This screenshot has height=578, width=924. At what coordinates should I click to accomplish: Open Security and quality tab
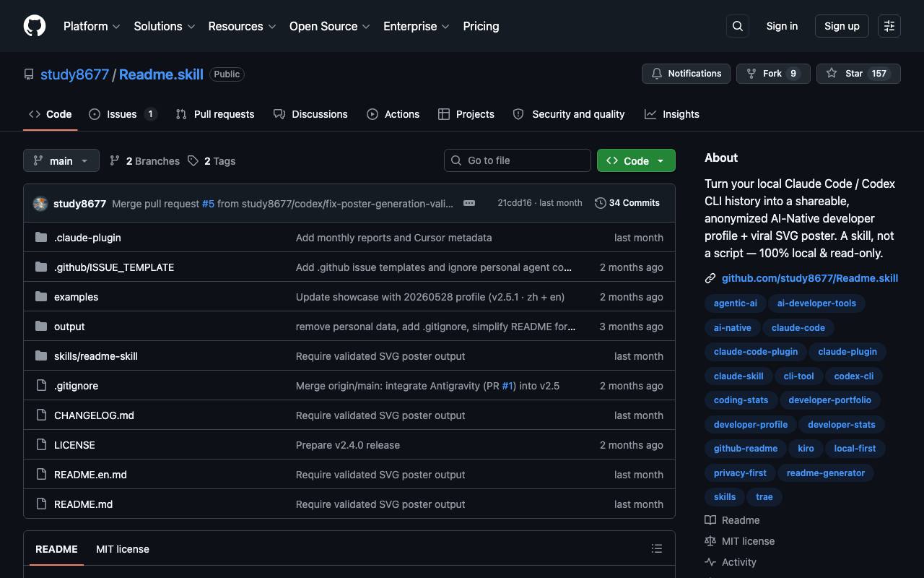[569, 114]
